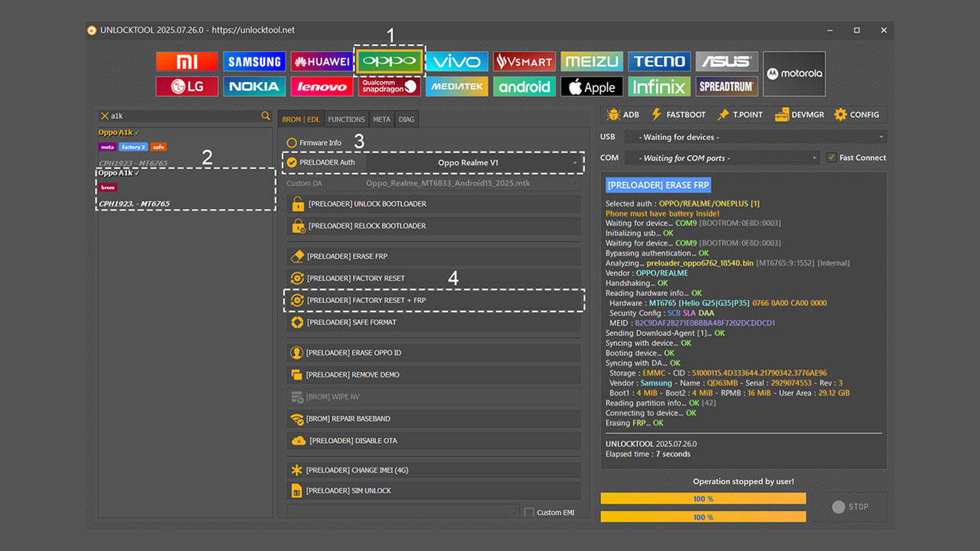Toggle the Custom EMI checkbox
980x551 pixels.
[529, 512]
